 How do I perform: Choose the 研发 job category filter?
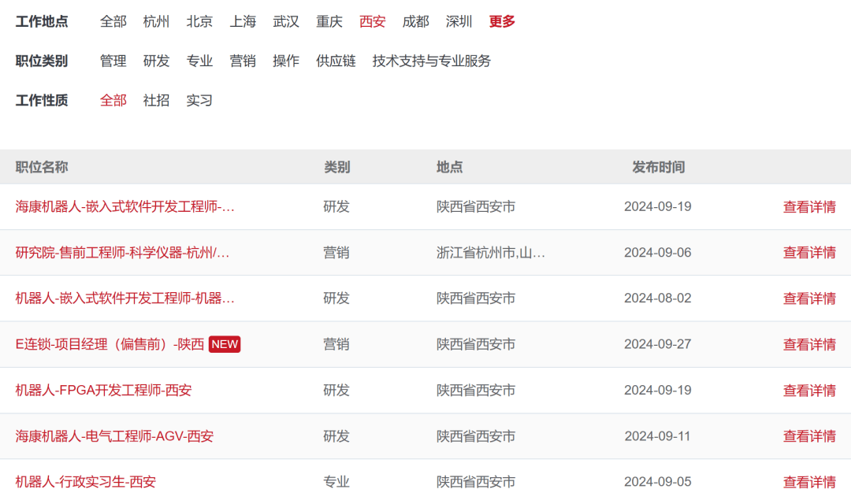pyautogui.click(x=156, y=61)
